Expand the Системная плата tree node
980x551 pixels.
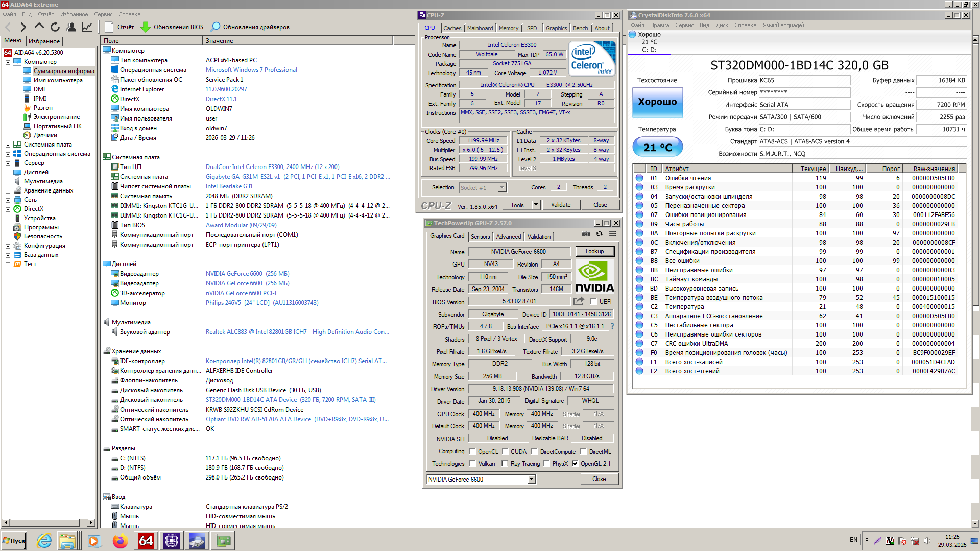coord(8,145)
